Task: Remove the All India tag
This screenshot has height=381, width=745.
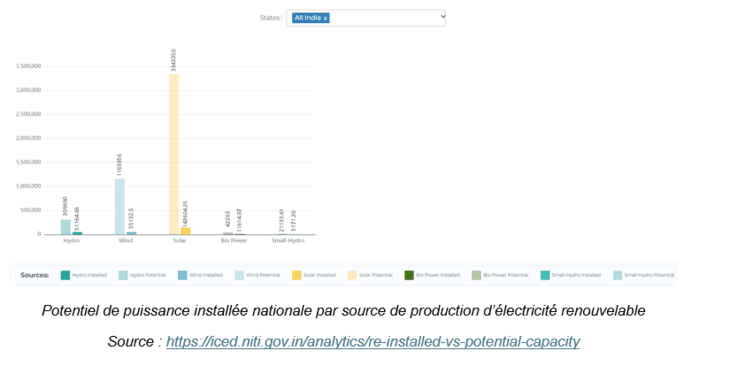Action: click(325, 18)
